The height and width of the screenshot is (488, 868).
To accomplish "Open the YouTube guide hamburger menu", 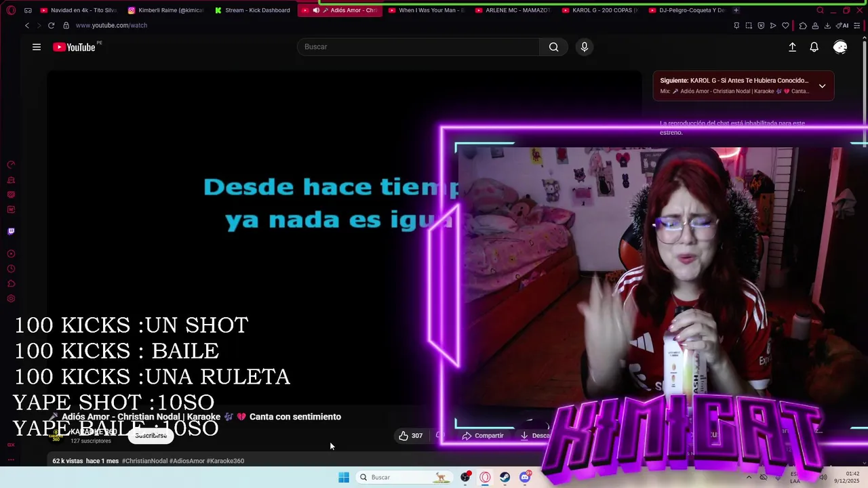I will click(37, 47).
